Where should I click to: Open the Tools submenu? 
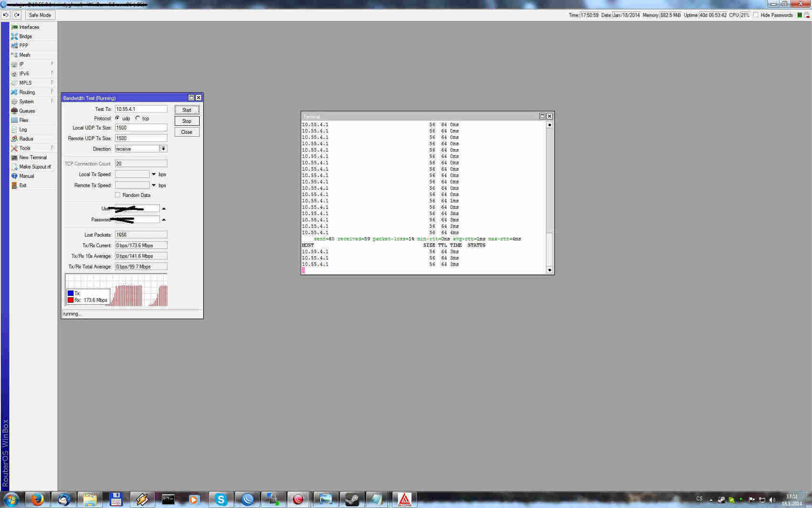(x=25, y=148)
